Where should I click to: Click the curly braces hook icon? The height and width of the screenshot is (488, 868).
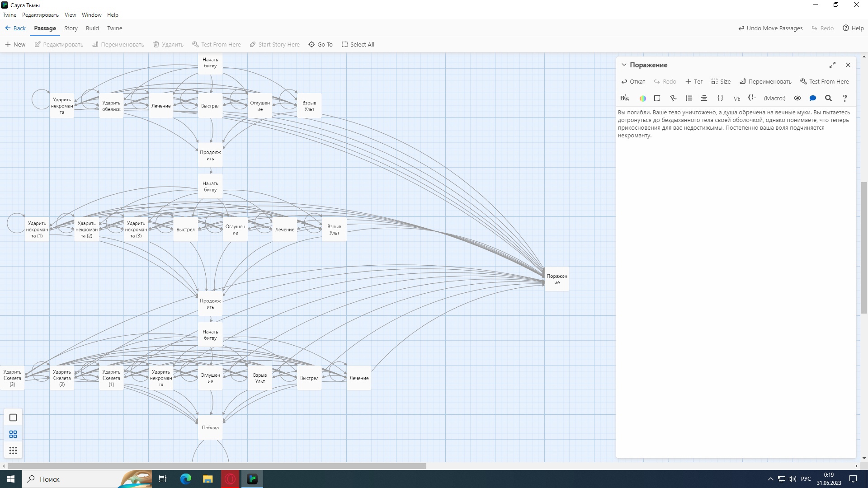pos(720,98)
